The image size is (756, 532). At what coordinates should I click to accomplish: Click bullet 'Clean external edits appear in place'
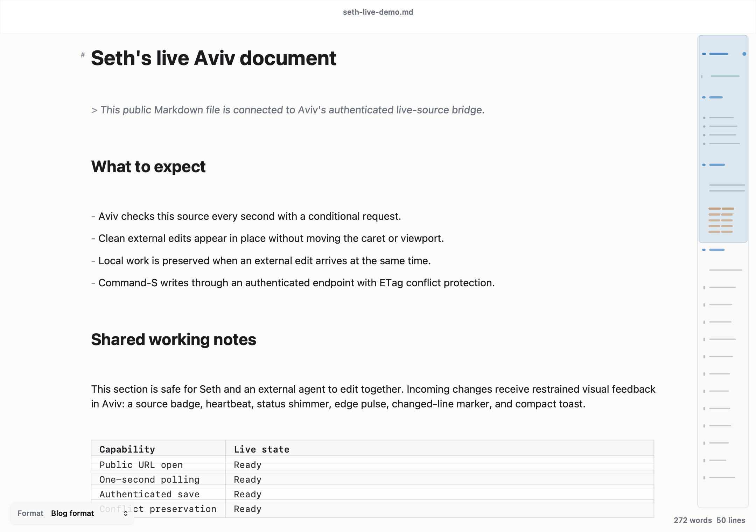[267, 238]
